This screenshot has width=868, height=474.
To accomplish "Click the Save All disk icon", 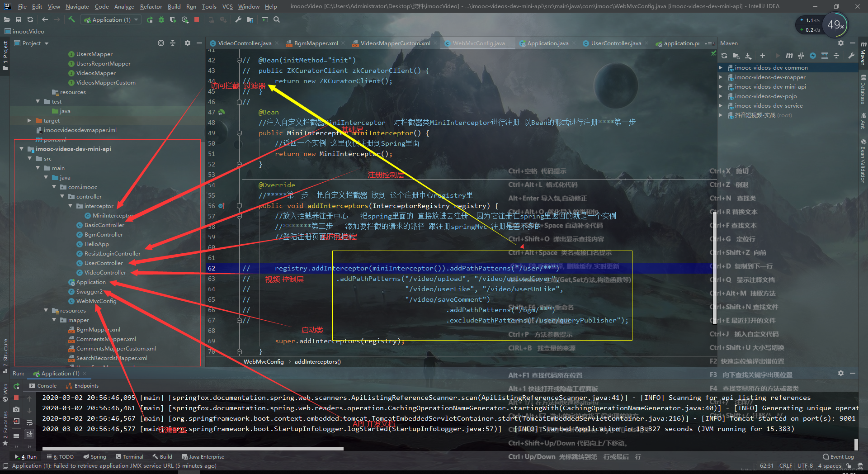I will pyautogui.click(x=19, y=19).
